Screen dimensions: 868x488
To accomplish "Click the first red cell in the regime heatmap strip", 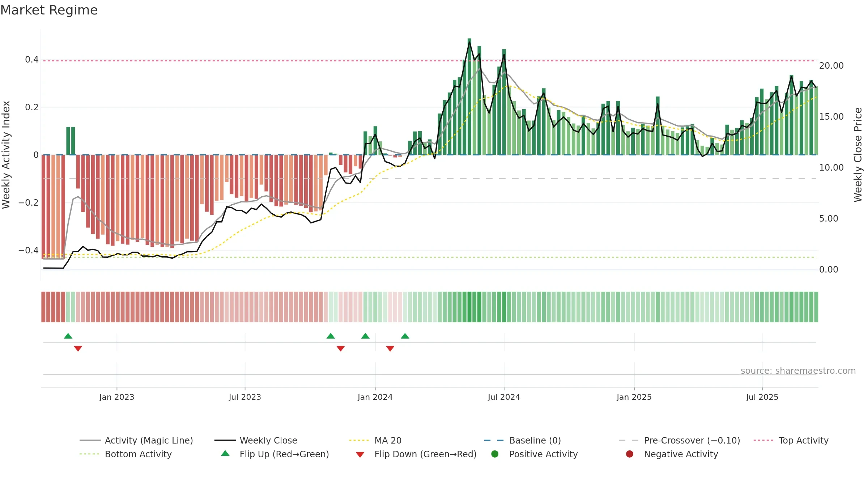I will pos(43,307).
